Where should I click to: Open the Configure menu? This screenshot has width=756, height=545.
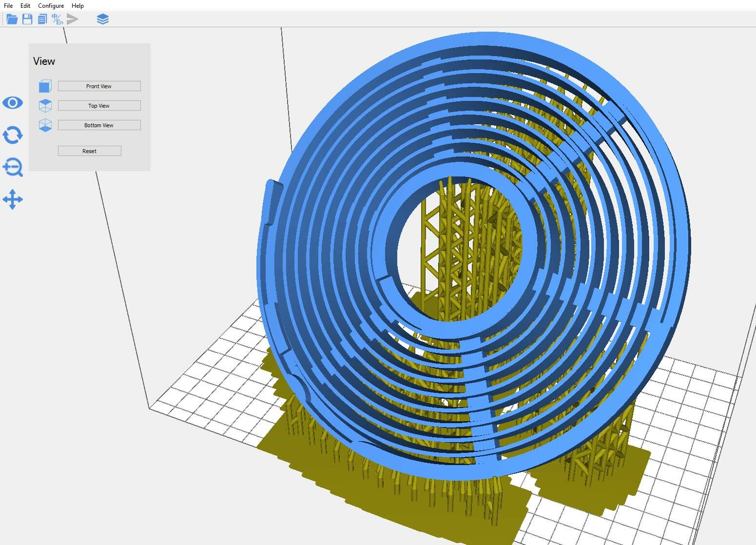51,5
